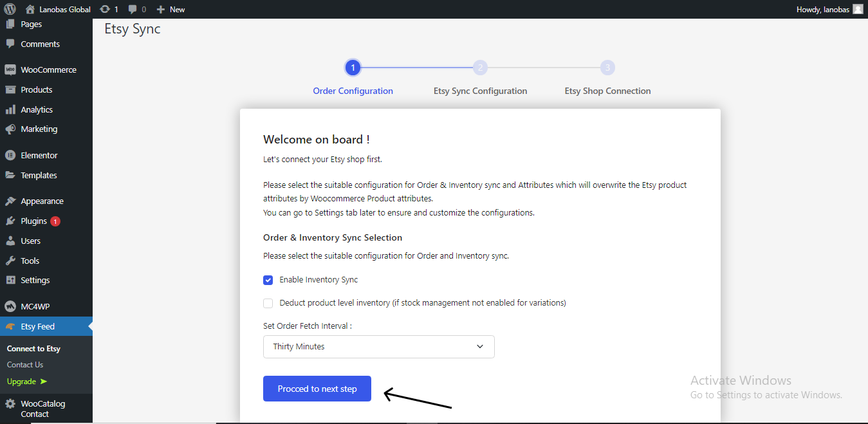
Task: Open the Order Fetch Interval dropdown
Action: (379, 347)
